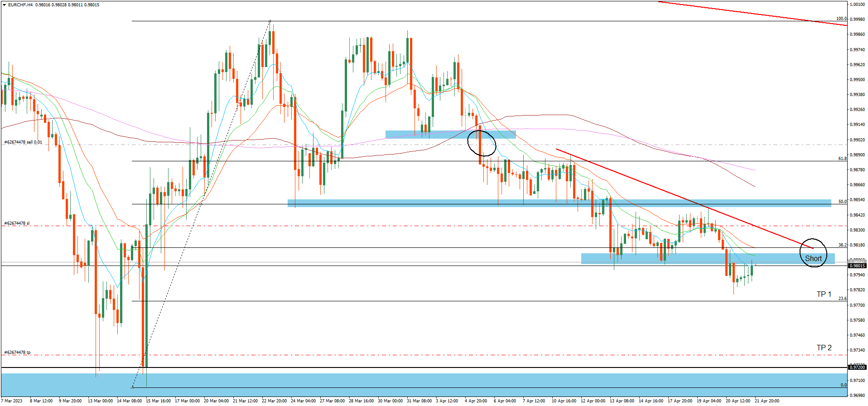Click the 'TP 1' text label
Image resolution: width=868 pixels, height=406 pixels.
pos(824,295)
